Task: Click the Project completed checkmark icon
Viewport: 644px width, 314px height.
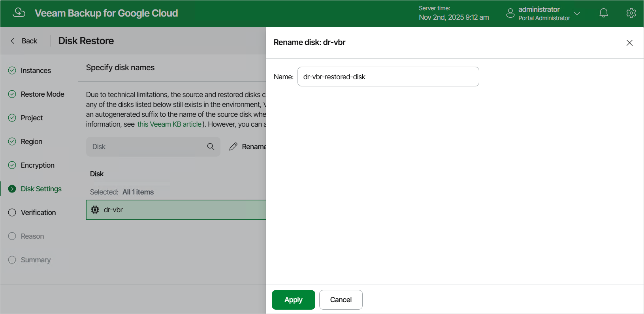Action: tap(12, 118)
